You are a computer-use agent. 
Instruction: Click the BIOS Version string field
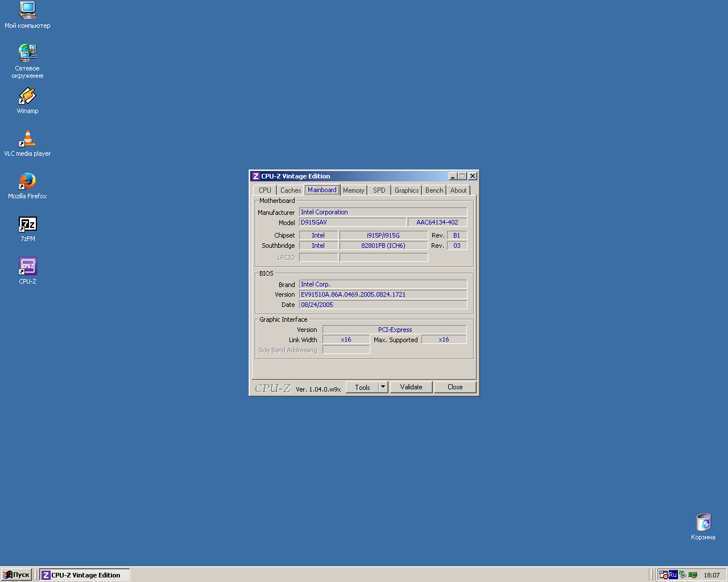[x=383, y=294]
